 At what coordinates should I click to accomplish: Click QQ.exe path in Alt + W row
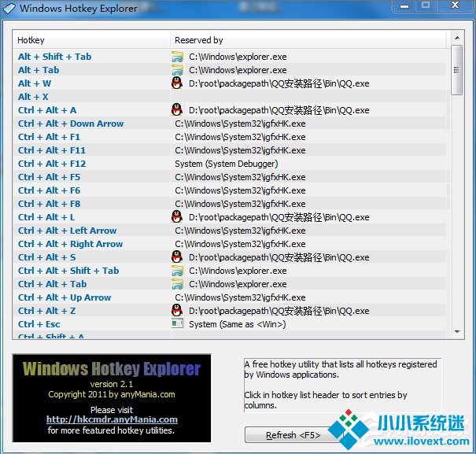click(279, 84)
